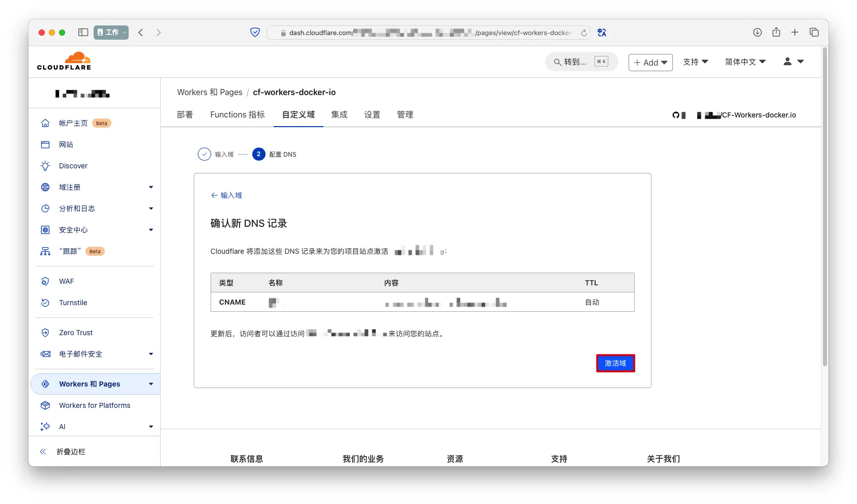Open the user account dropdown
This screenshot has width=857, height=504.
(x=793, y=62)
